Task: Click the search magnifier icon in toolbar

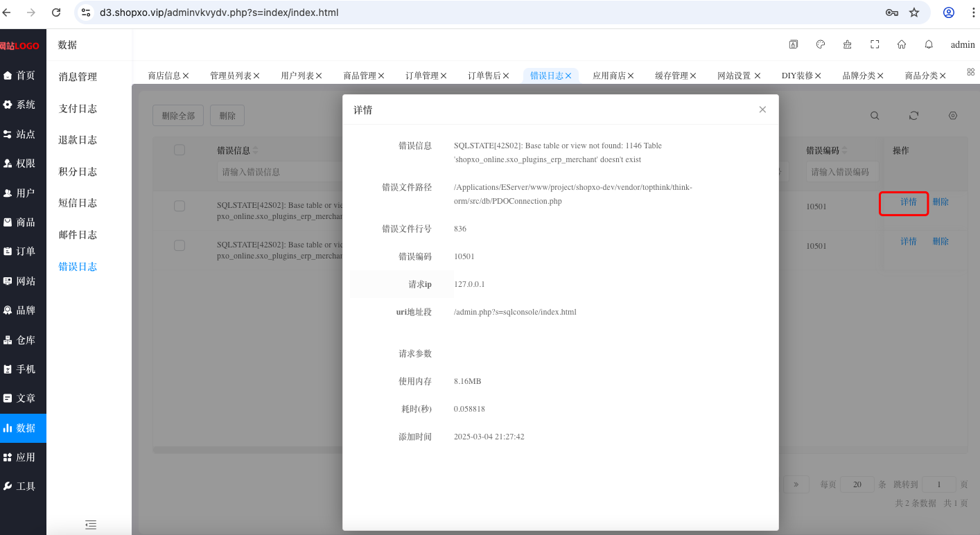Action: pyautogui.click(x=875, y=116)
